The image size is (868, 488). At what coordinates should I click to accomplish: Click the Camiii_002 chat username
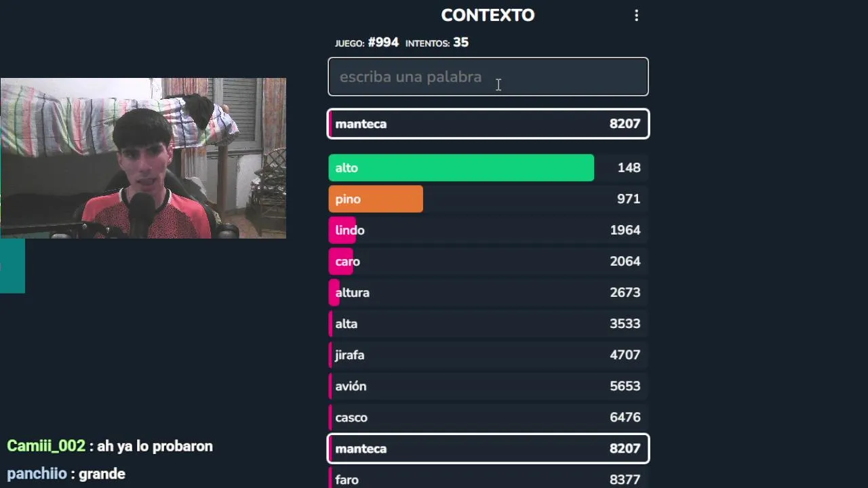[46, 446]
